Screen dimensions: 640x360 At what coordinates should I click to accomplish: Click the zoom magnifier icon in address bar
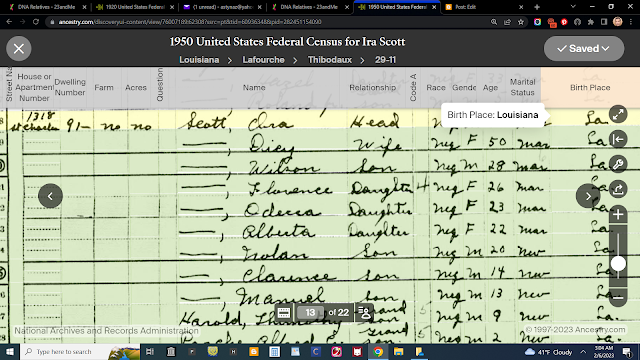click(x=494, y=22)
